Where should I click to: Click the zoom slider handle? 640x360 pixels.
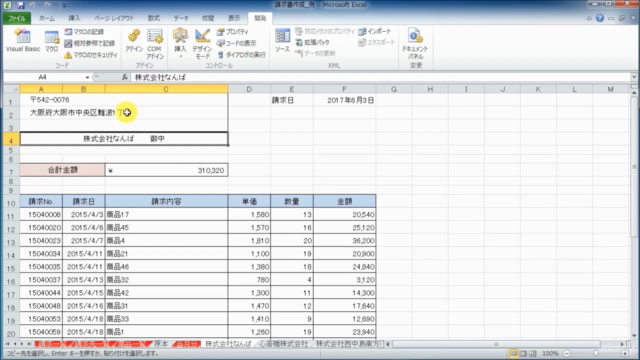point(596,353)
